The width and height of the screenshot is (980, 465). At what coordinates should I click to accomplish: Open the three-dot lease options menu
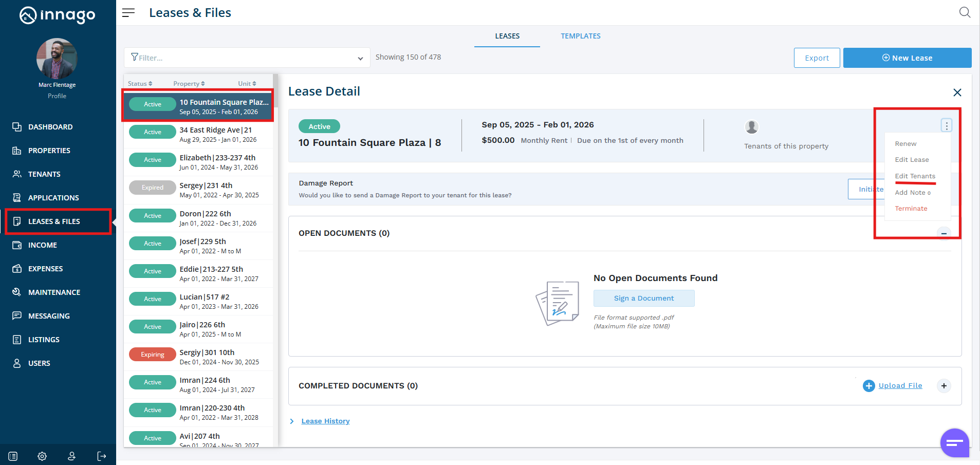(x=946, y=125)
